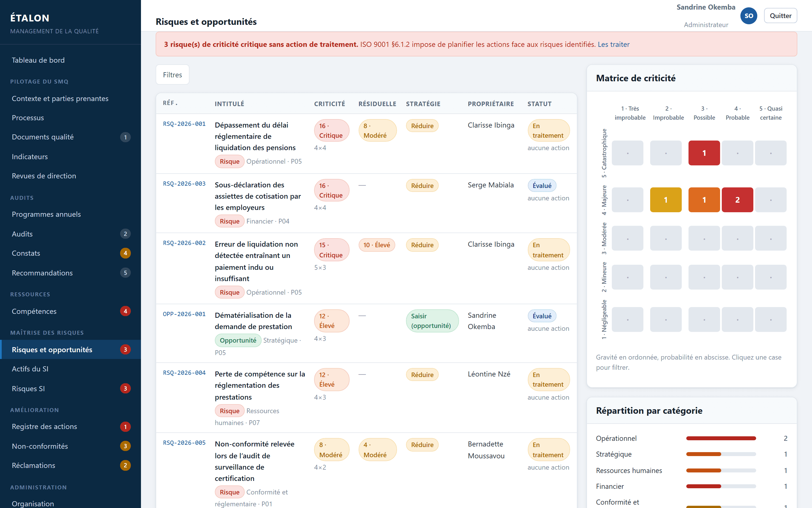This screenshot has width=812, height=508.
Task: Filter by yellow Majeure × Improbable matrix cell
Action: tap(666, 200)
